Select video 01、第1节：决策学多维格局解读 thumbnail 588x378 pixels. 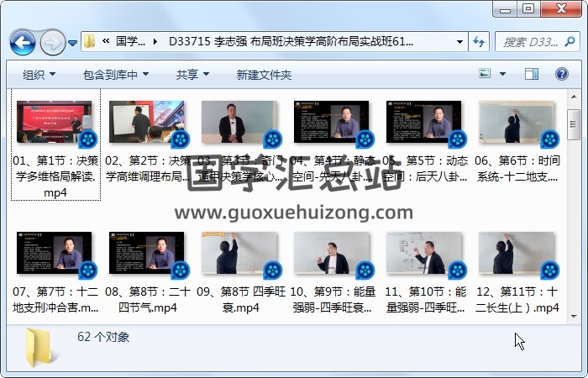[54, 122]
